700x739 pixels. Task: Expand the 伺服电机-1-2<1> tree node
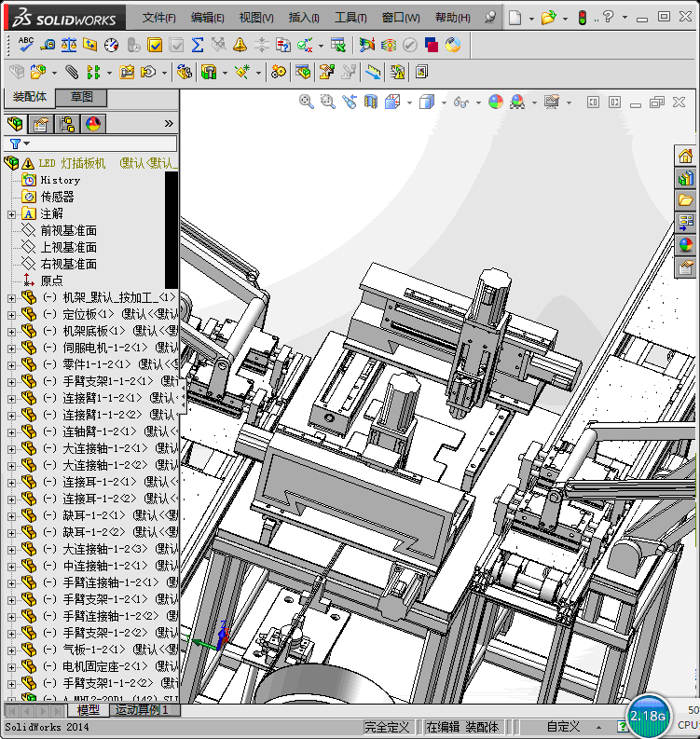click(x=11, y=349)
